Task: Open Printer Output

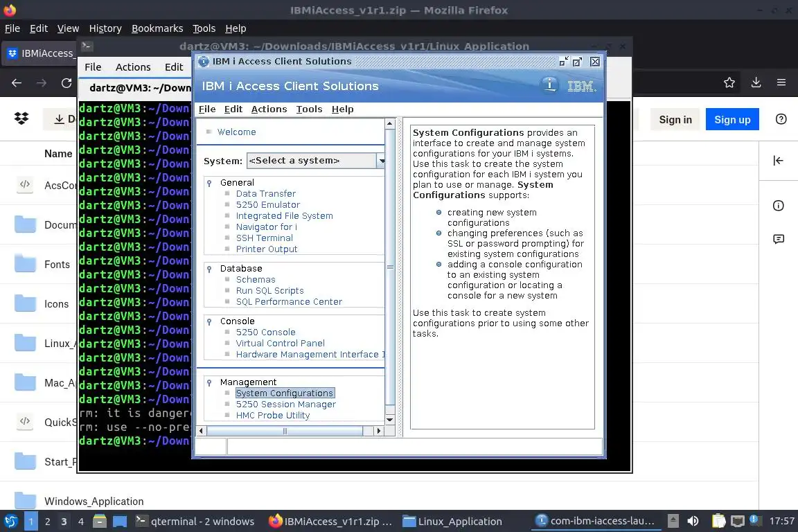Action: point(267,249)
